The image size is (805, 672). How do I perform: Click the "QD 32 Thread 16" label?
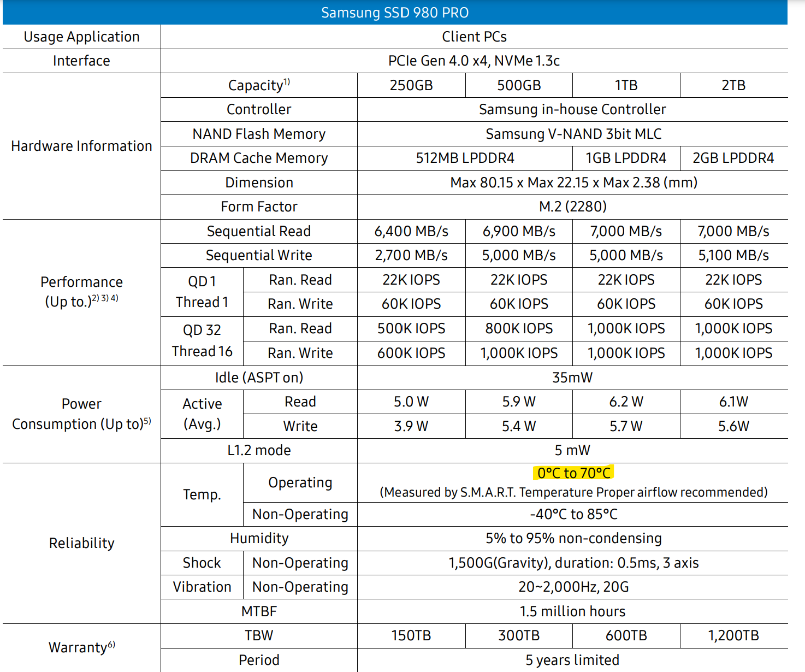[x=202, y=340]
